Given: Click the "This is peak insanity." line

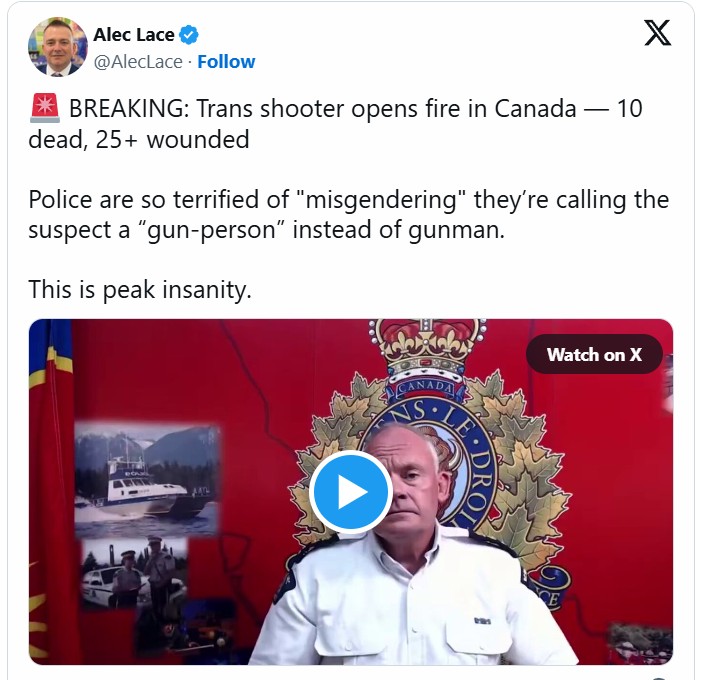Looking at the screenshot, I should tap(140, 289).
